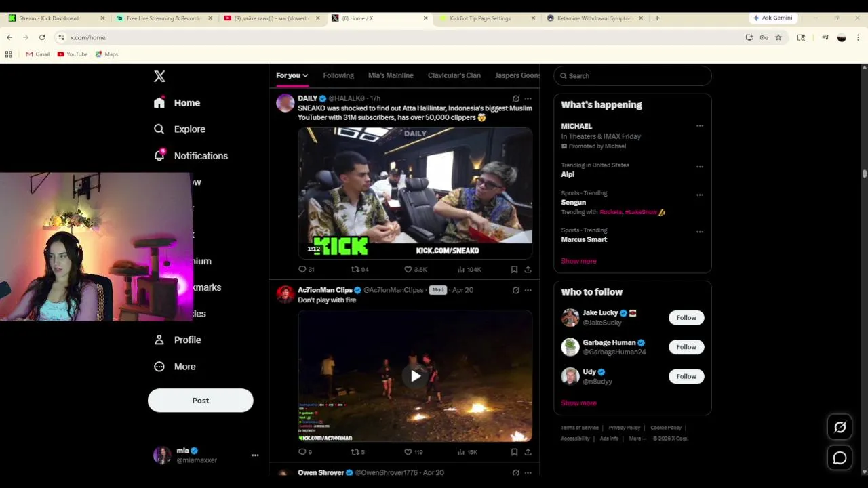Screen dimensions: 868x488
Task: Switch to Clavicular's Clan tab
Action: pos(454,75)
